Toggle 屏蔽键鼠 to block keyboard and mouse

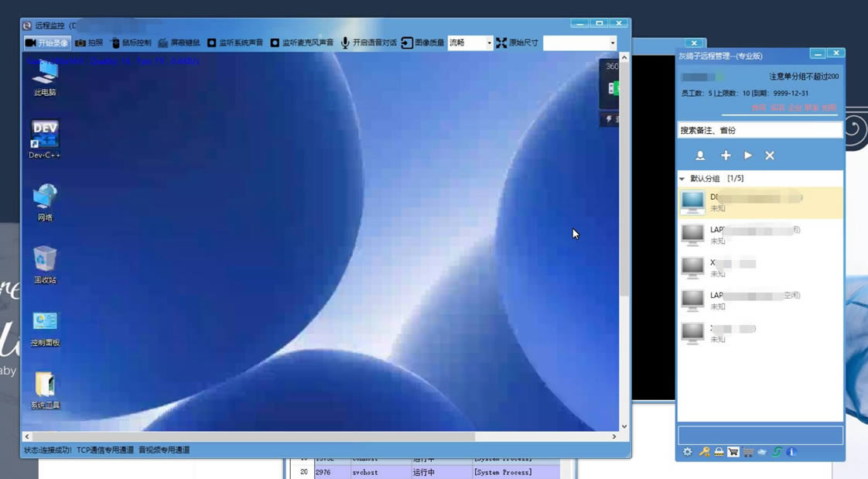pyautogui.click(x=179, y=43)
